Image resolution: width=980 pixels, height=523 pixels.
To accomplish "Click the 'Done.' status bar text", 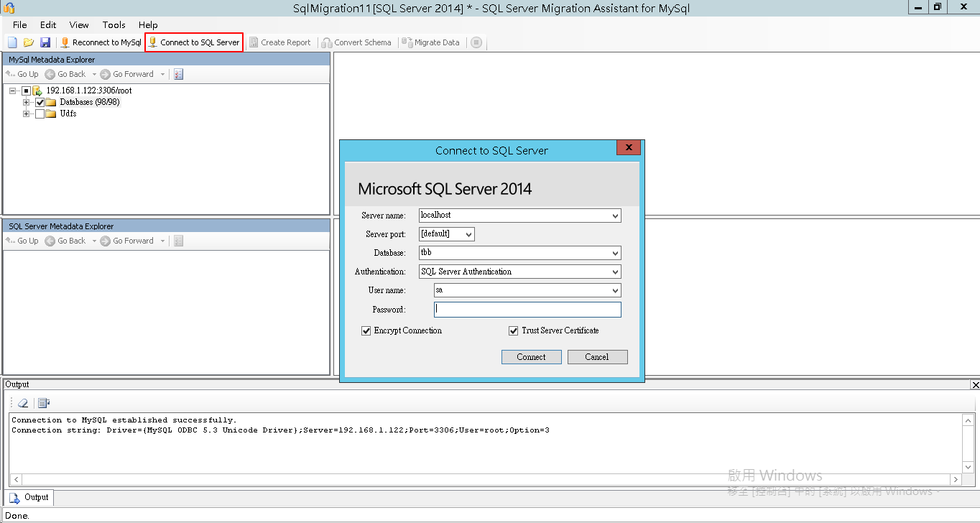I will click(x=17, y=516).
